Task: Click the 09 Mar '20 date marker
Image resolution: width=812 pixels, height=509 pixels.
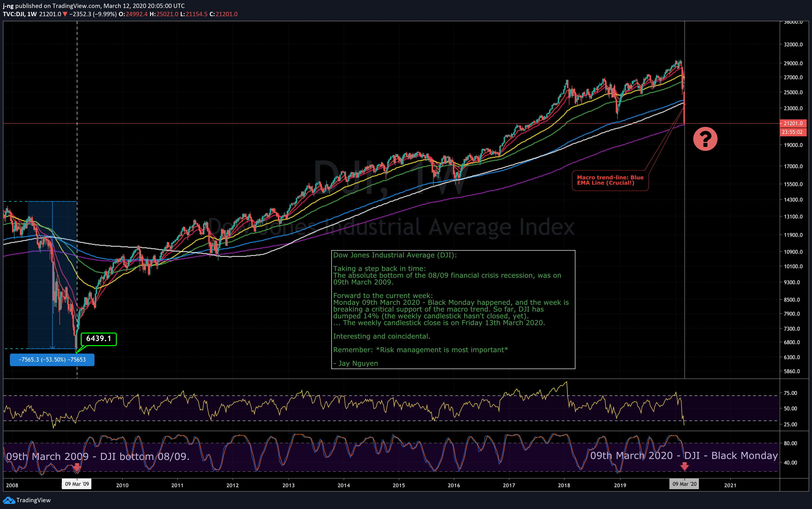Action: pos(684,484)
